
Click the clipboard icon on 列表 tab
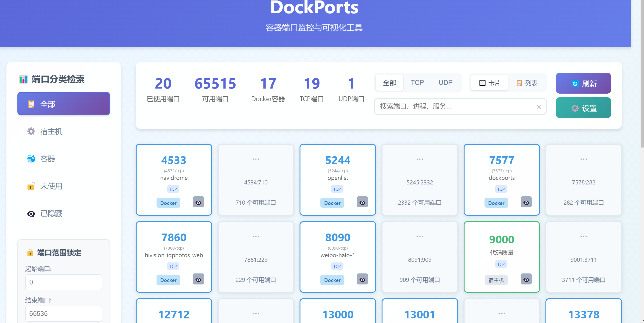519,83
